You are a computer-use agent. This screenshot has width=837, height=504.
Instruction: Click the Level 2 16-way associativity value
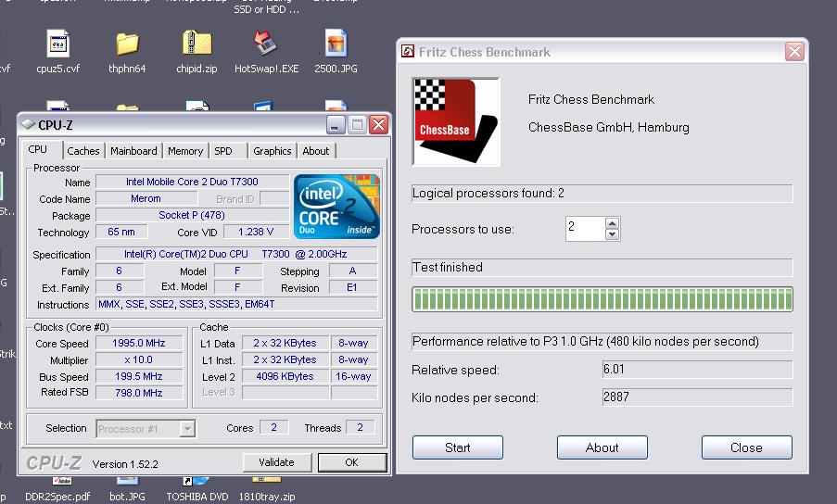[353, 376]
